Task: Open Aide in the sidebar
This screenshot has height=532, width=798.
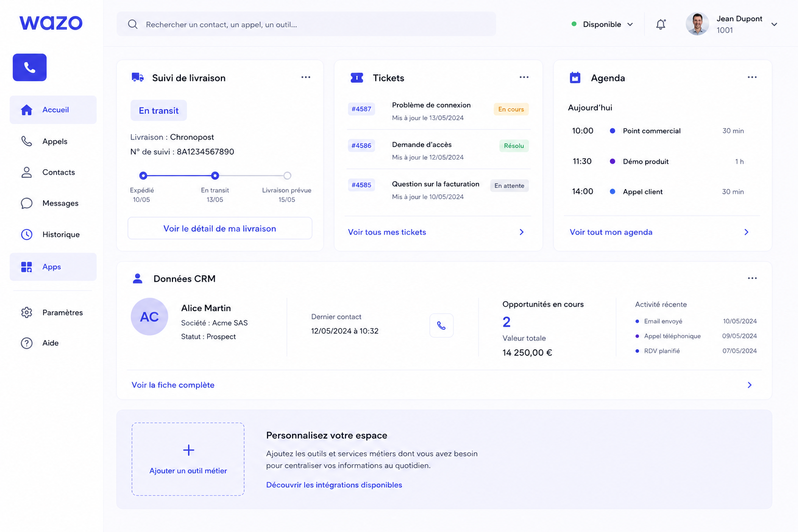Action: 53,343
